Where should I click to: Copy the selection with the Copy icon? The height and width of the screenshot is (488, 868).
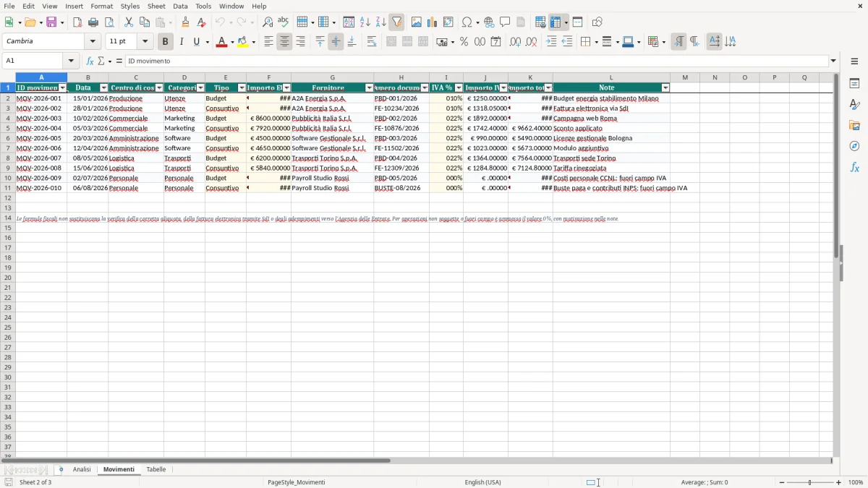[x=145, y=22]
